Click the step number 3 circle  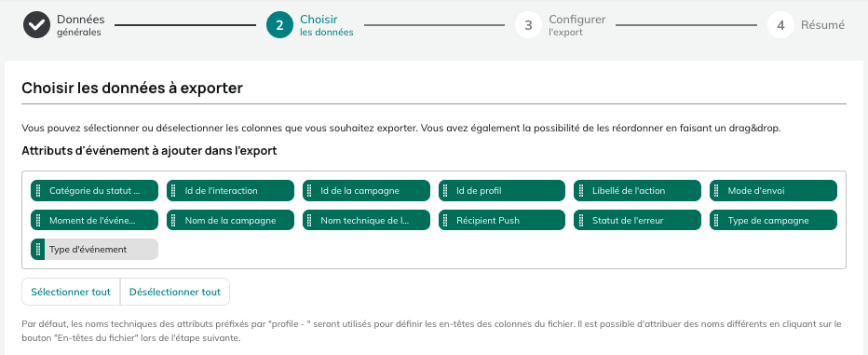(529, 25)
